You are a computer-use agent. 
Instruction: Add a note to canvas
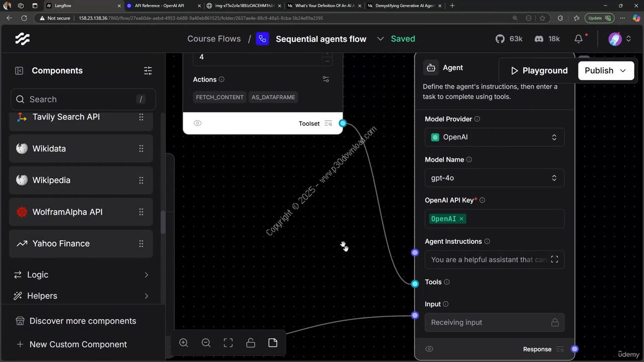(273, 343)
